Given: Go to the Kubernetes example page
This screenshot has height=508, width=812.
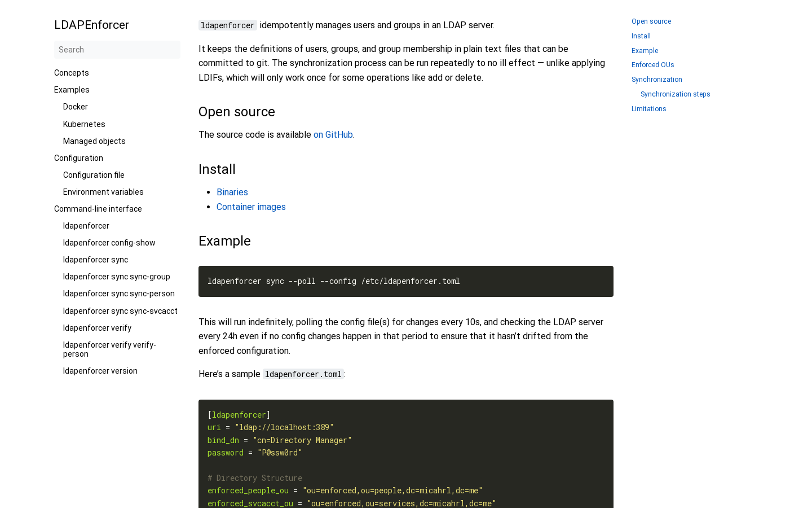Looking at the screenshot, I should (84, 124).
